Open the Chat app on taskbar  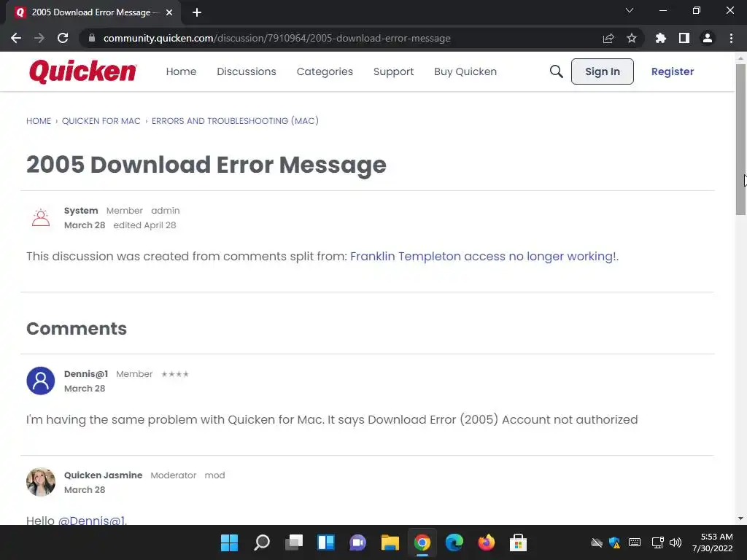click(x=357, y=542)
